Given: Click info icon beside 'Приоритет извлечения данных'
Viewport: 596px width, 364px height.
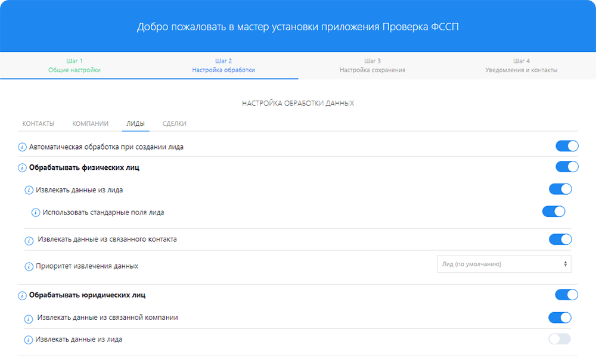Looking at the screenshot, I should (x=29, y=266).
